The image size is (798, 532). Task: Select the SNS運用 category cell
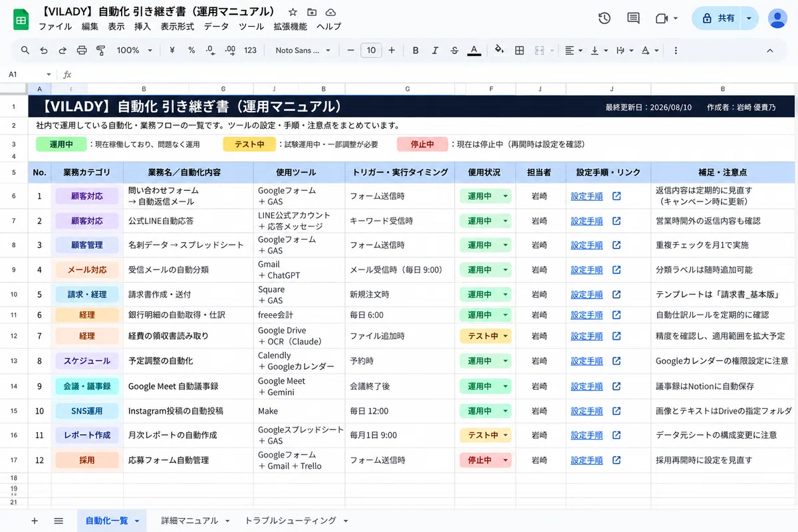[87, 411]
